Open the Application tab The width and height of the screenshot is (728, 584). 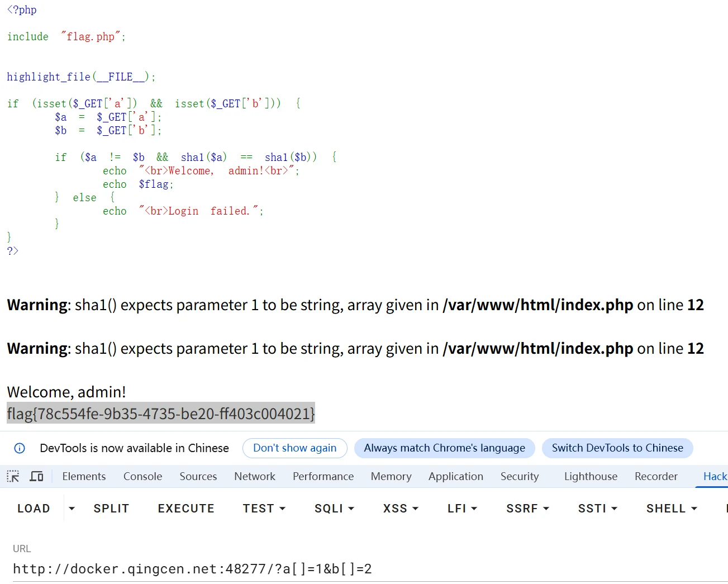tap(456, 477)
